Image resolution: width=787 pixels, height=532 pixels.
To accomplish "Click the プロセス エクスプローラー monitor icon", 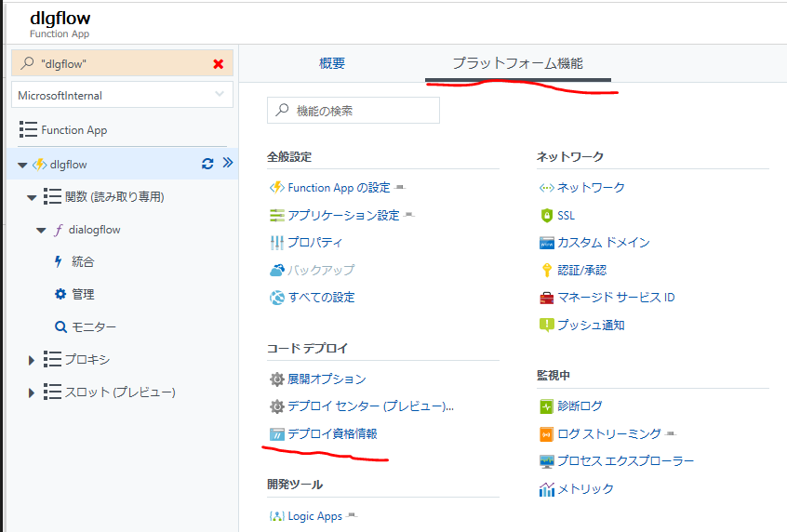I will point(547,461).
